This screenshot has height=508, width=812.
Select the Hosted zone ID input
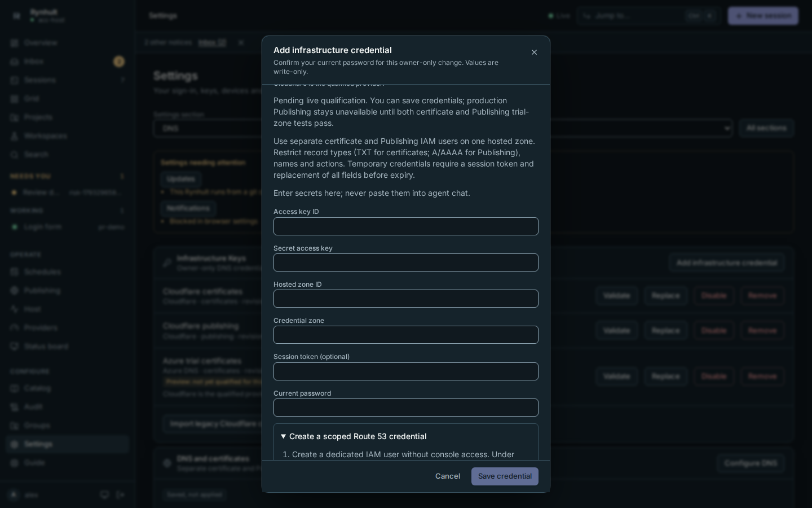coord(406,299)
